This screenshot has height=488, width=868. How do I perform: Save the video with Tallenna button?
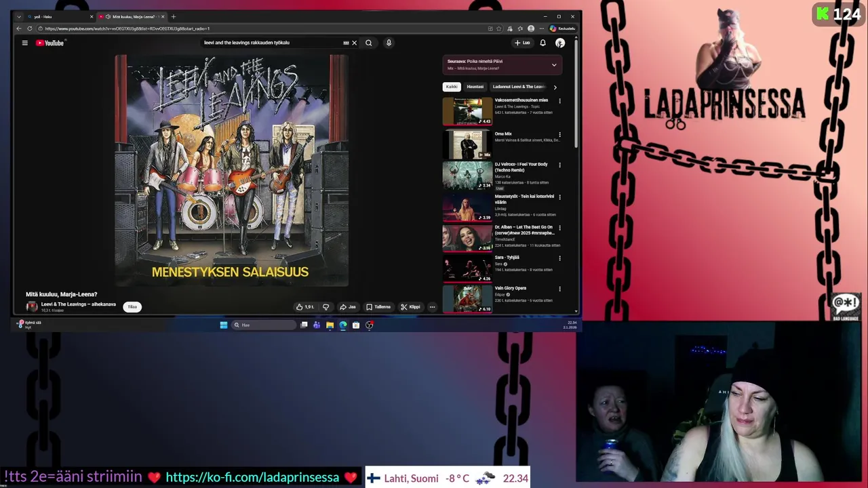pos(378,307)
